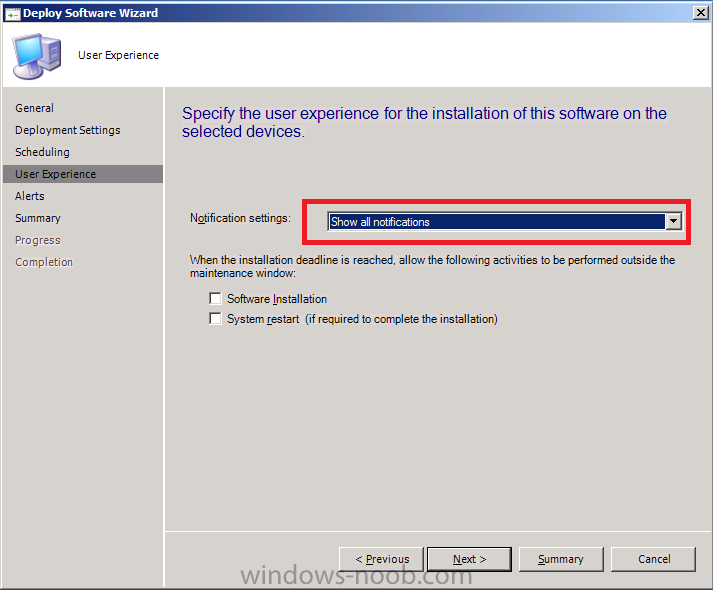Click the Notification settings label
Screen dimensions: 713x590
coord(240,218)
